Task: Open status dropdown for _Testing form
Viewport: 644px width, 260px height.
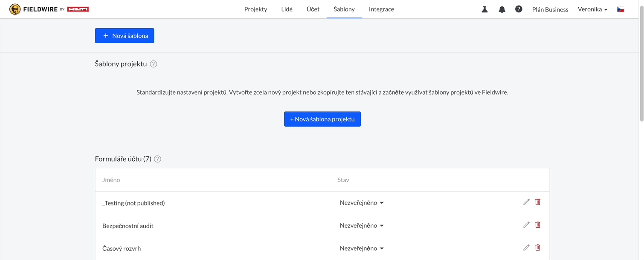Action: coord(362,203)
